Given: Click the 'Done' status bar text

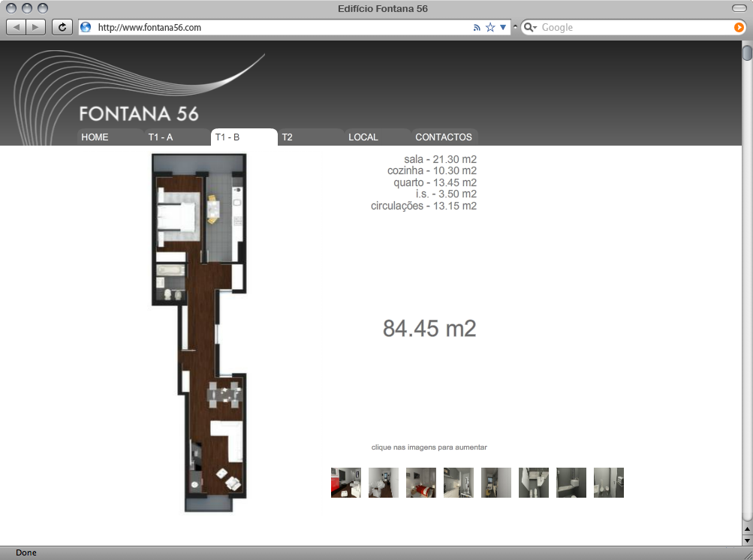Looking at the screenshot, I should (26, 552).
